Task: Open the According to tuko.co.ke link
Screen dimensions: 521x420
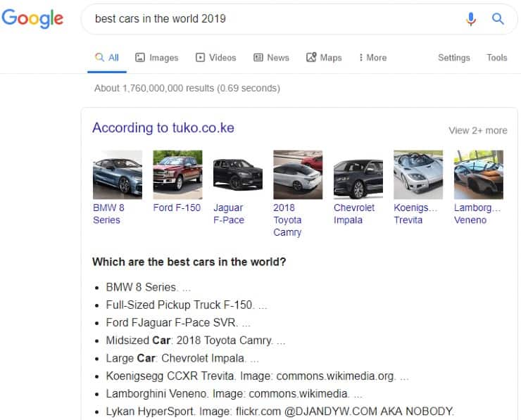Action: 163,128
